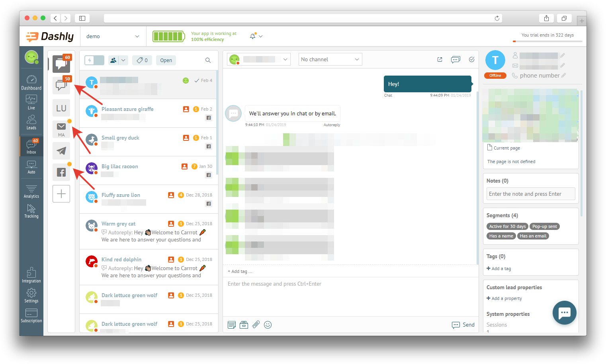
Task: Expand the operator assignment dropdown
Action: tap(259, 59)
